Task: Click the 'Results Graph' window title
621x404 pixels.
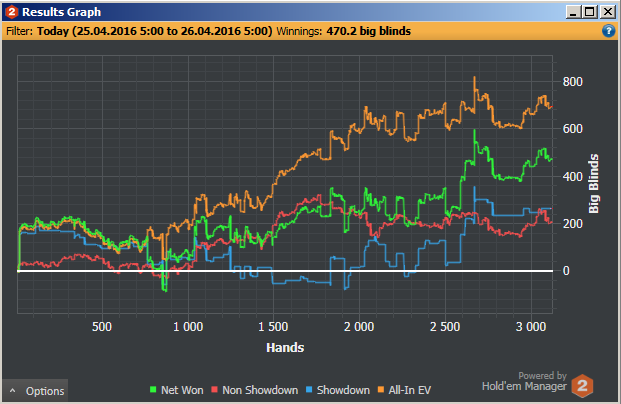Action: [61, 12]
